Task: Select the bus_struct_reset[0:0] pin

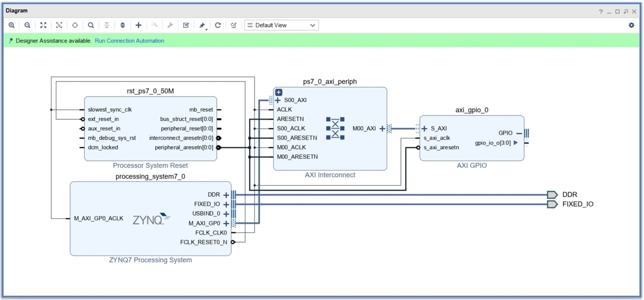Action: [x=186, y=119]
